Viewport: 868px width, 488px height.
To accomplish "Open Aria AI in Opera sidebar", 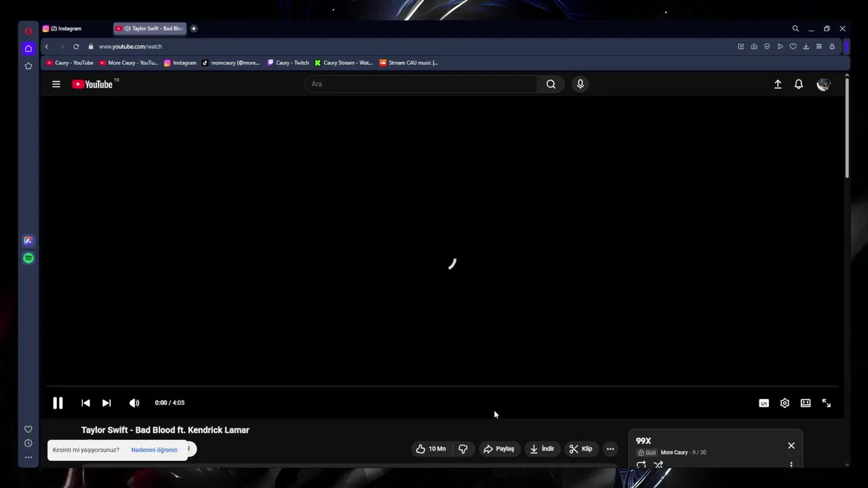I will click(28, 241).
